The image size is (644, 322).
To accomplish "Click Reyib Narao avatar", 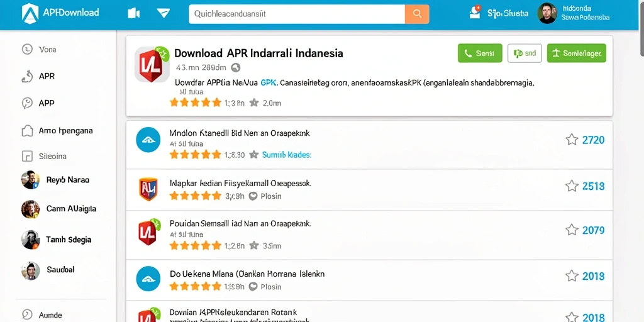I will [30, 180].
